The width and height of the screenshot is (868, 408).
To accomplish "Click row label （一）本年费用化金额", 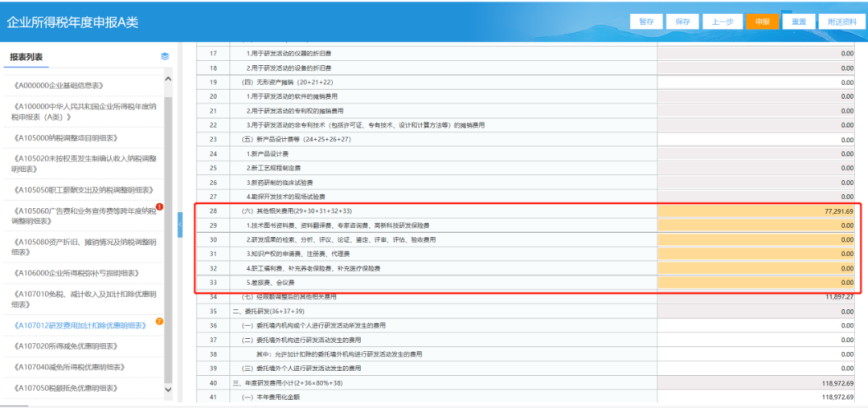I will [x=269, y=397].
